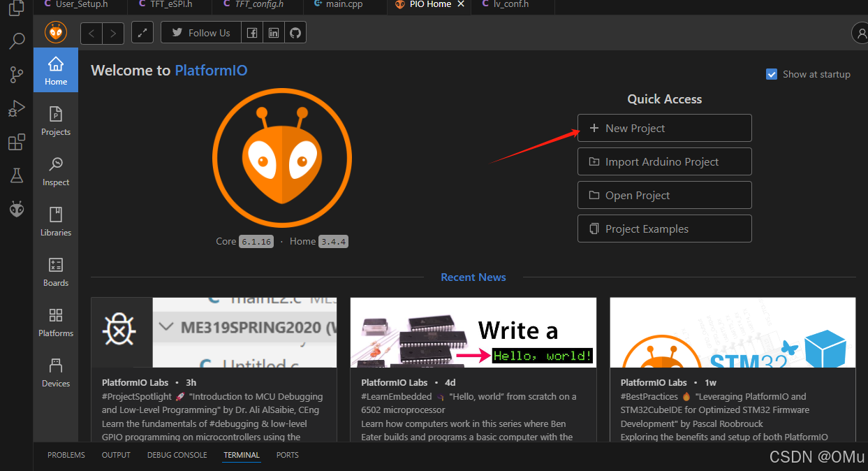Follow PlatformIO on Twitter

click(201, 33)
